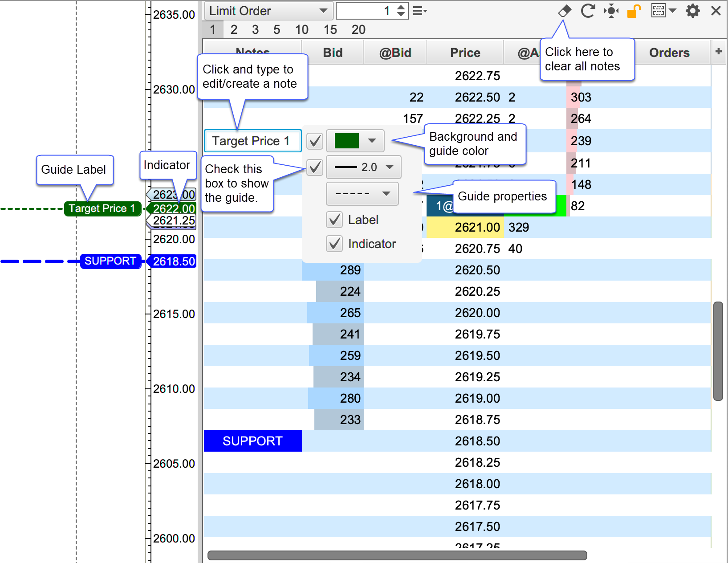Toggle the Indicator checkbox
The height and width of the screenshot is (563, 728).
[x=334, y=244]
